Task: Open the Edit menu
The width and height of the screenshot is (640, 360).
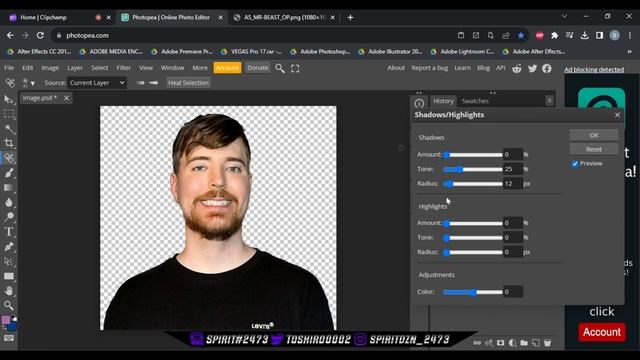Action: [27, 68]
